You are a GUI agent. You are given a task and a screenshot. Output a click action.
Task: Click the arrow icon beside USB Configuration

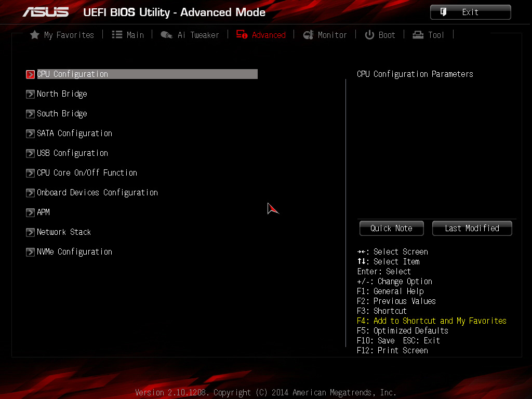[x=30, y=153]
